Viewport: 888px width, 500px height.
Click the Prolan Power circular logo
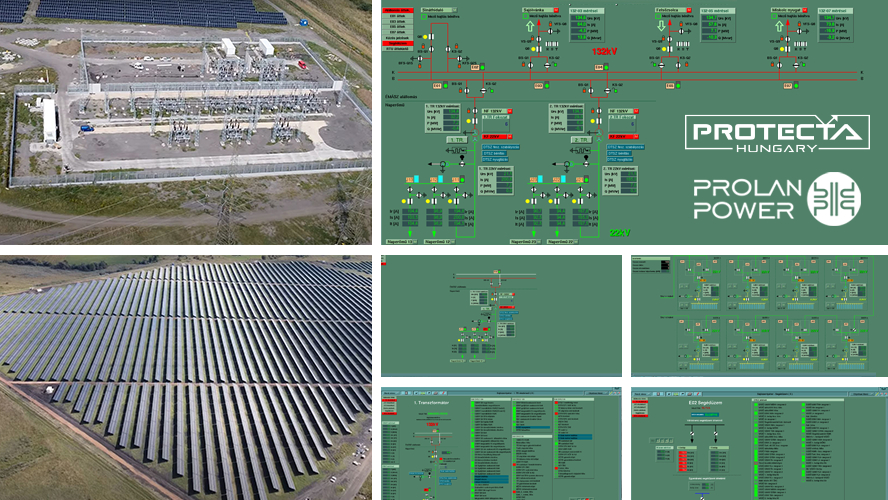834,199
